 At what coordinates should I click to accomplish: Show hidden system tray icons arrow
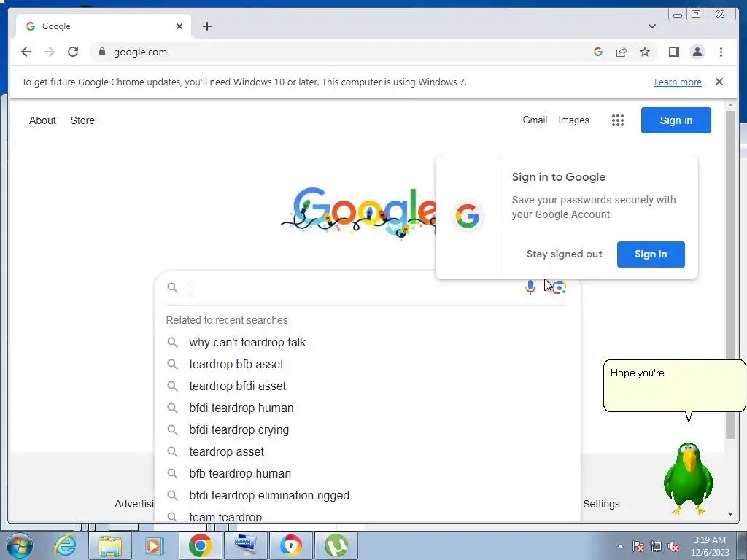click(x=620, y=546)
